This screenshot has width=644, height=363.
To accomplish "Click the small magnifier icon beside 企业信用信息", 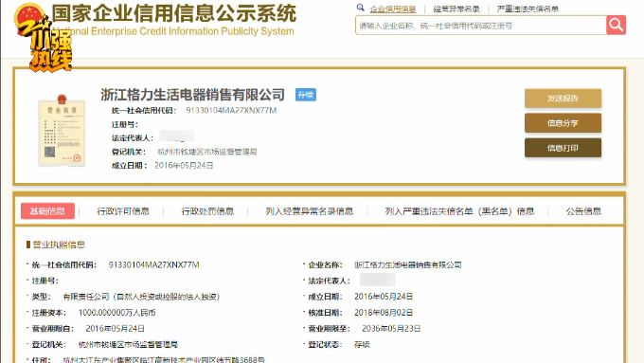I will click(x=360, y=8).
